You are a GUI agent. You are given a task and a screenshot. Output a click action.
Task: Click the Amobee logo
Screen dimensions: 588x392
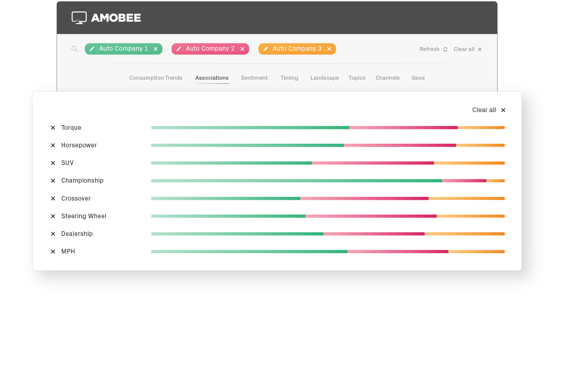coord(106,18)
